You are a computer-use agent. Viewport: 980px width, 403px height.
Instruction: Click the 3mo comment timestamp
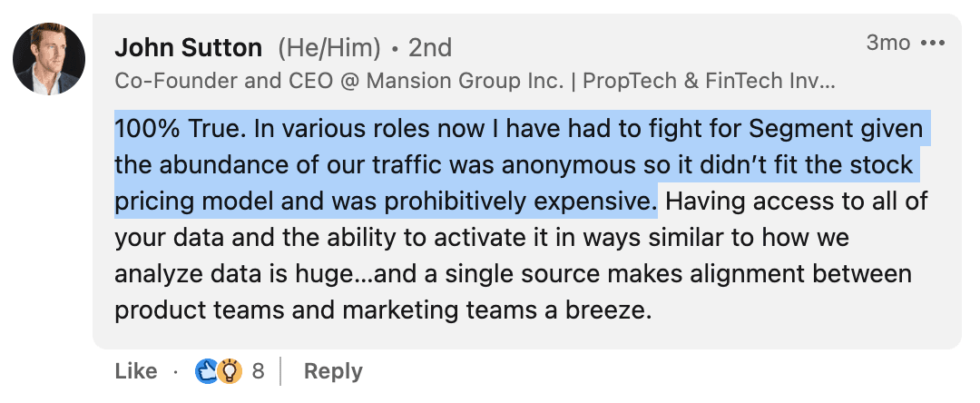(x=887, y=44)
